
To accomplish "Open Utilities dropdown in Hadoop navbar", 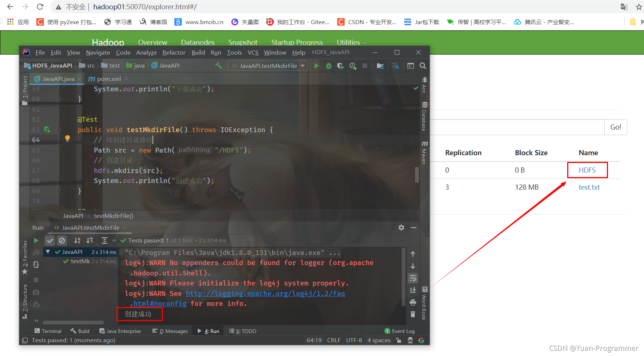I will [x=351, y=42].
